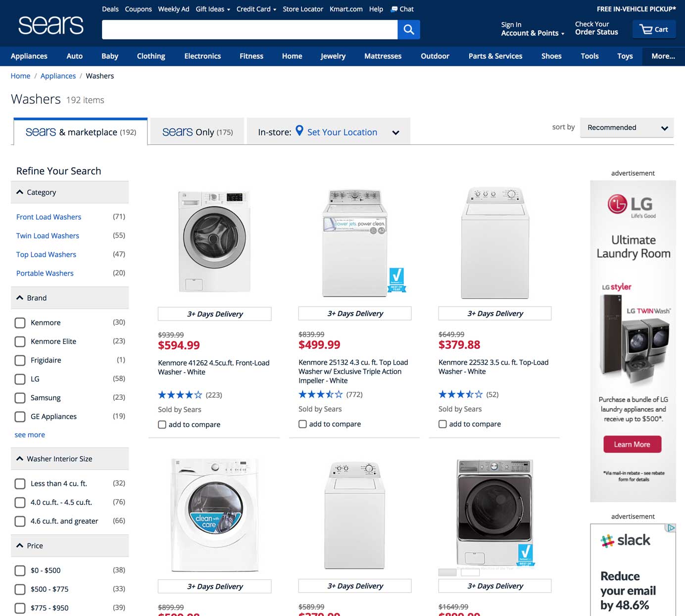Click the Top Load Washers category link
Viewport: 685px width, 616px height.
[x=46, y=254]
